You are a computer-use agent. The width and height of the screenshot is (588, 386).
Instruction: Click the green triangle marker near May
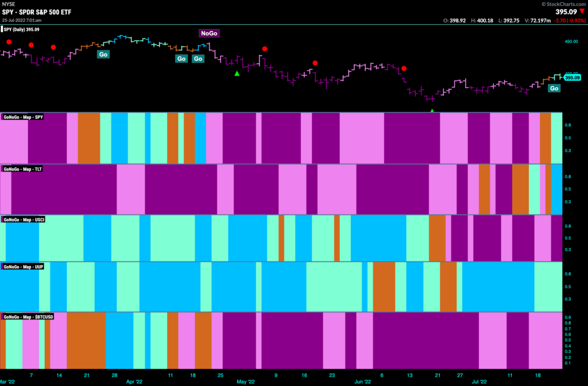click(x=237, y=74)
